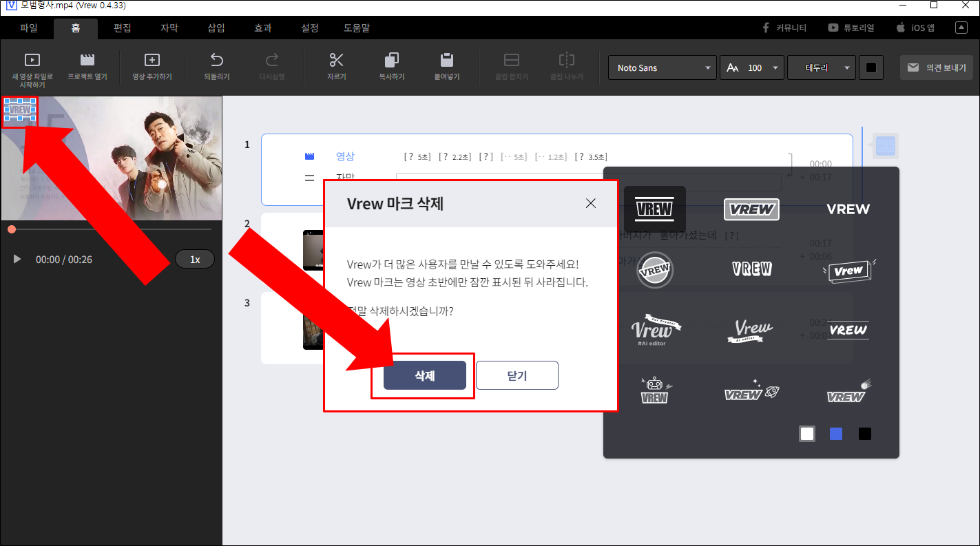Image resolution: width=980 pixels, height=546 pixels.
Task: Open the iOS 앱 link
Action: point(915,28)
